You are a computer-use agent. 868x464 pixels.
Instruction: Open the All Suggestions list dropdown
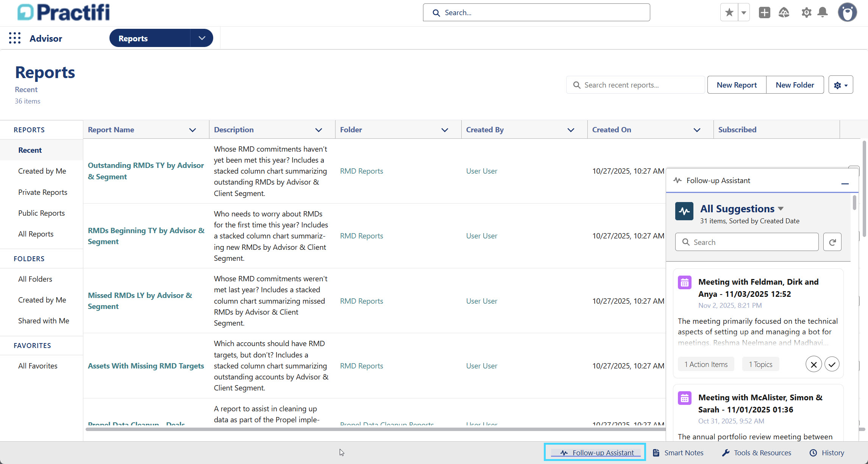click(x=781, y=209)
